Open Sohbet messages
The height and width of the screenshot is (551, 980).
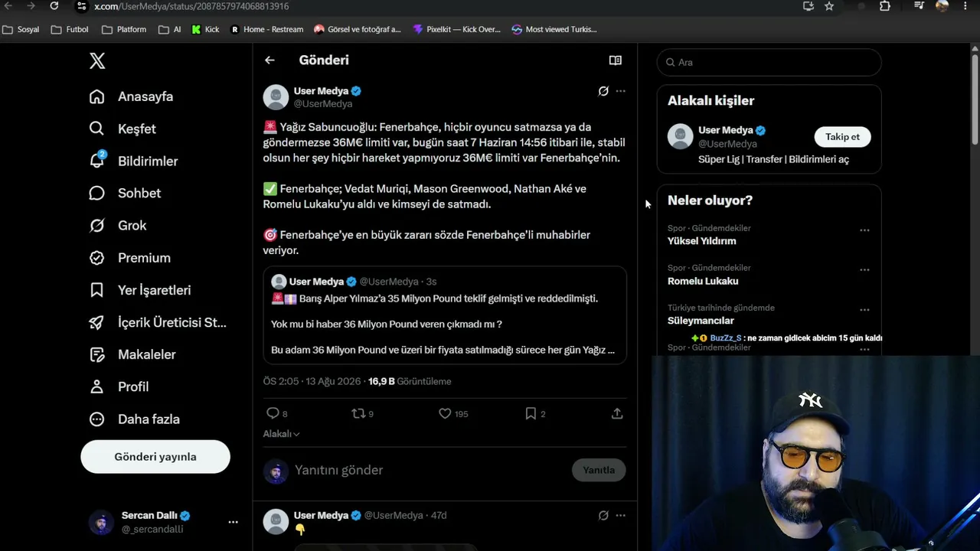pyautogui.click(x=125, y=193)
